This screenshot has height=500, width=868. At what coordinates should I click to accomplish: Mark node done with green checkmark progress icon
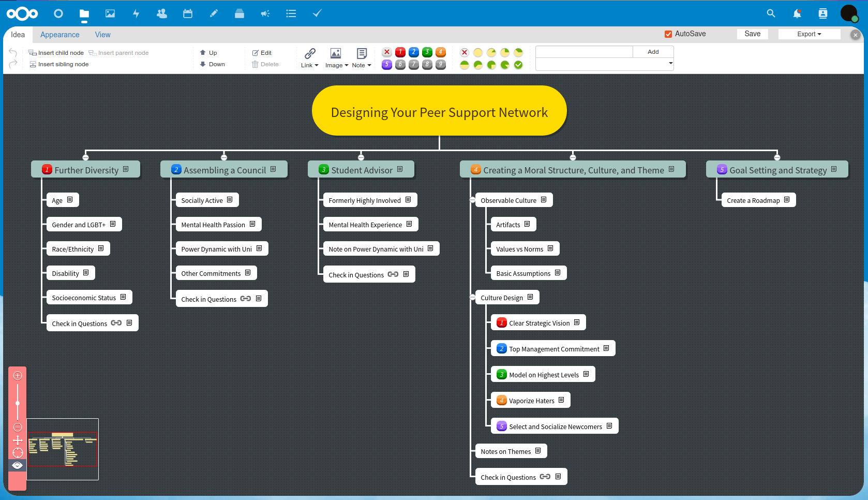pyautogui.click(x=518, y=65)
